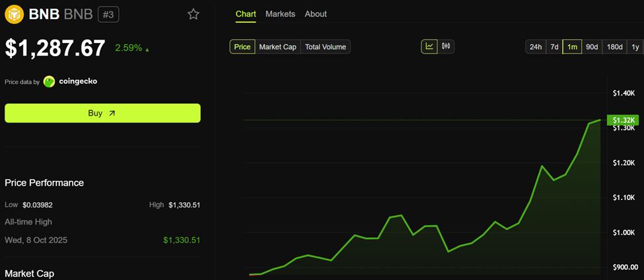Click the grey BNB ticker symbol
644x280 pixels.
(x=79, y=15)
